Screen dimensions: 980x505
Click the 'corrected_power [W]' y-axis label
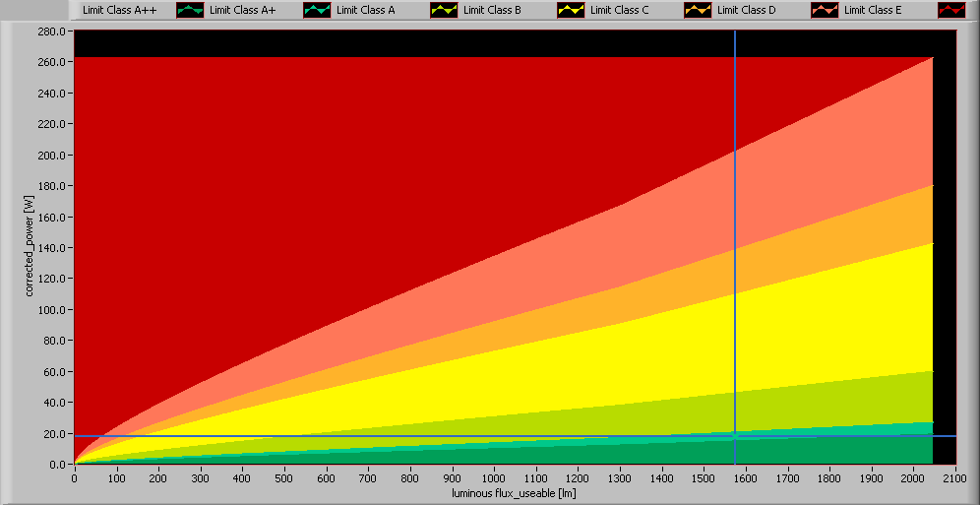[x=30, y=246]
